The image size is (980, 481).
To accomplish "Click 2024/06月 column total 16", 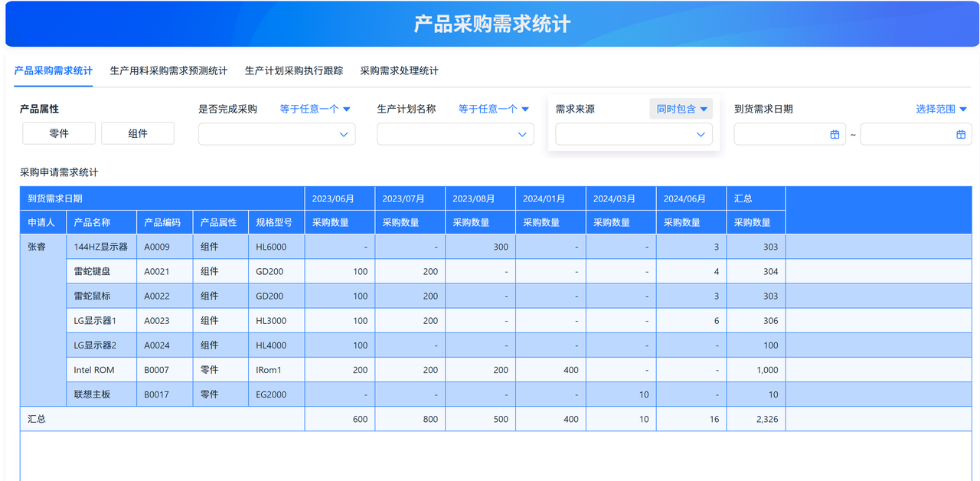I will (x=692, y=419).
